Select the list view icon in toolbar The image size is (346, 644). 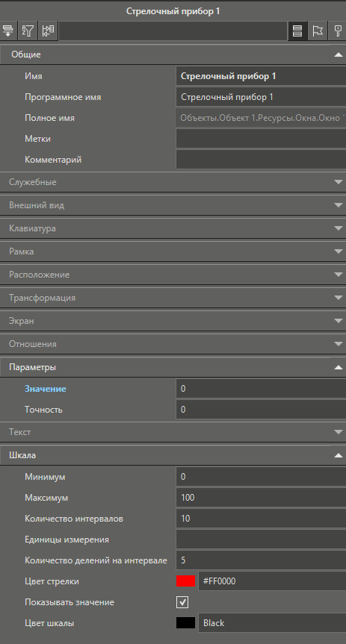pos(297,31)
